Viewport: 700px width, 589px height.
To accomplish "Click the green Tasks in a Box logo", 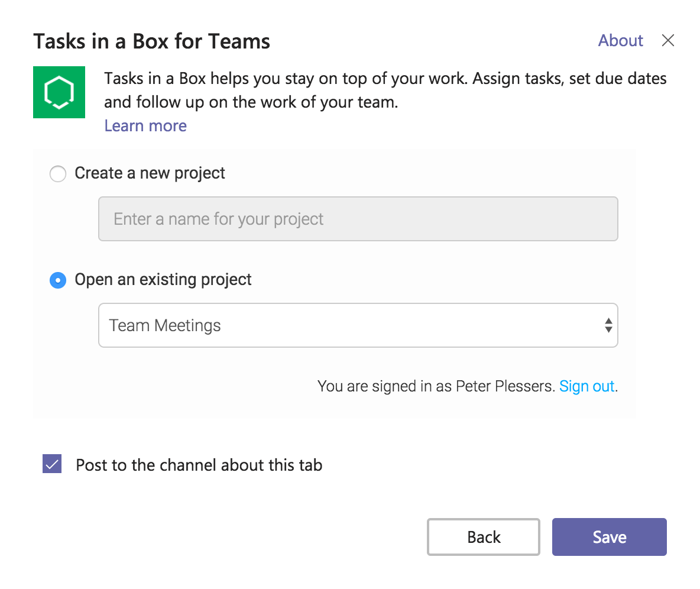I will 59,92.
